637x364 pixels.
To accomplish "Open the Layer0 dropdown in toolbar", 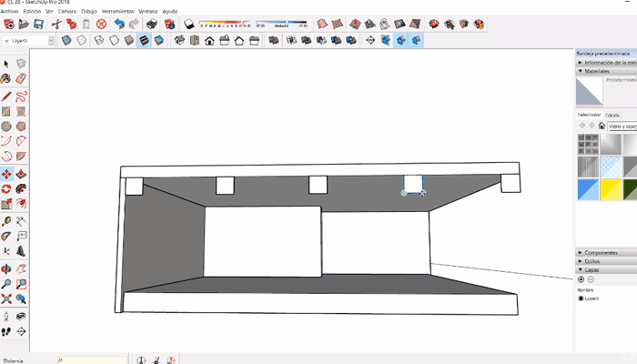I will (51, 41).
